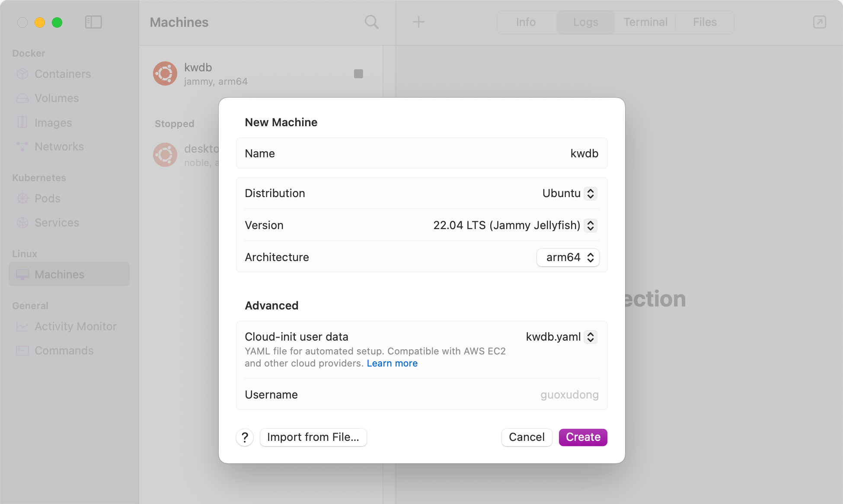Click the Create button

pyautogui.click(x=582, y=437)
